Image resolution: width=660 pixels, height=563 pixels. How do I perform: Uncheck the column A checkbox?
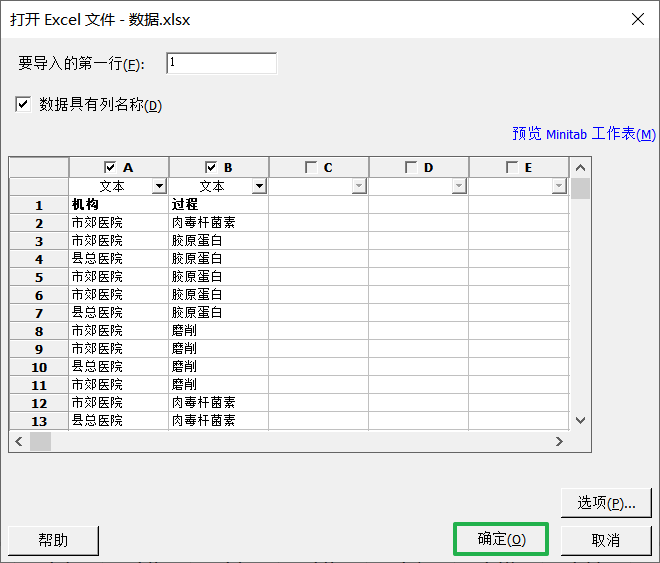click(x=111, y=167)
